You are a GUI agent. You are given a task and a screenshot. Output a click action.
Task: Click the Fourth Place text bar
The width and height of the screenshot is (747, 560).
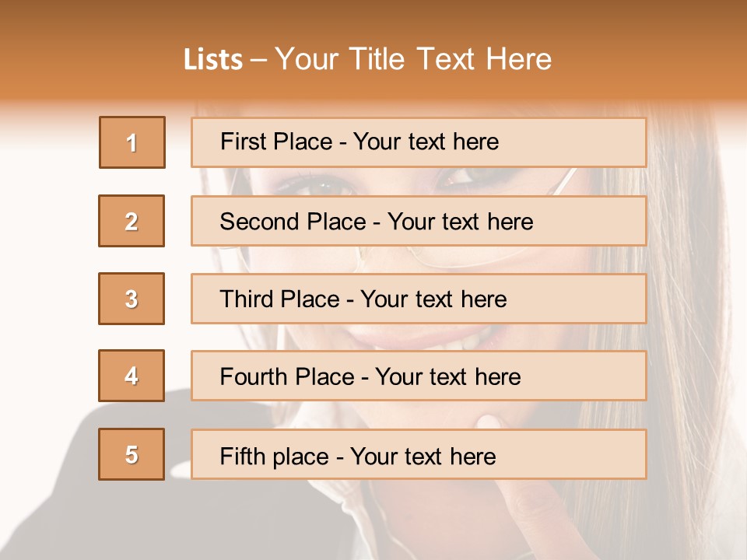(x=419, y=376)
